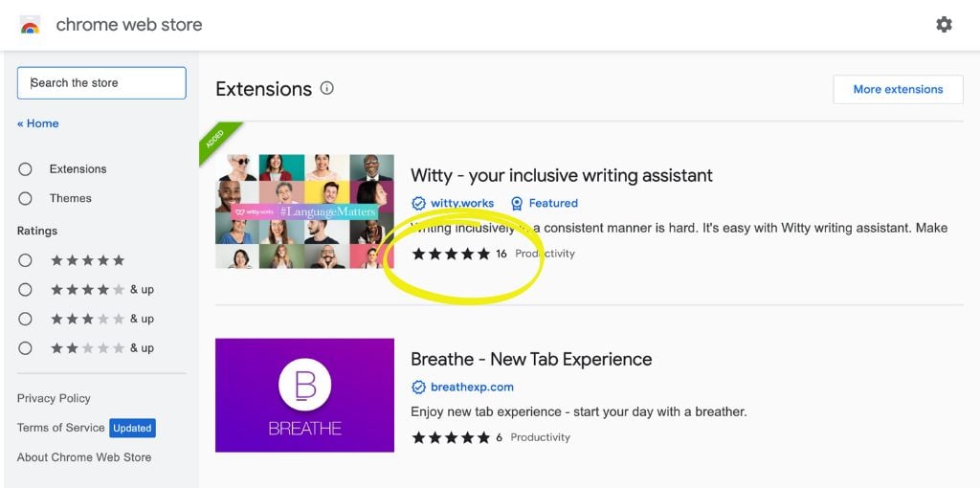Click Breathe's five-star rating

[451, 437]
